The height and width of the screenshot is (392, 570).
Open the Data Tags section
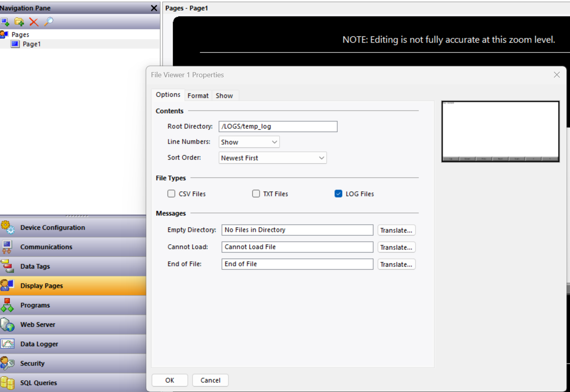coord(35,266)
